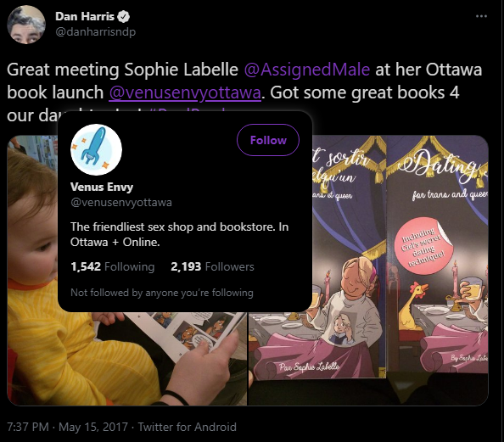View the 1,542 Following list
This screenshot has height=442, width=504.
(113, 266)
